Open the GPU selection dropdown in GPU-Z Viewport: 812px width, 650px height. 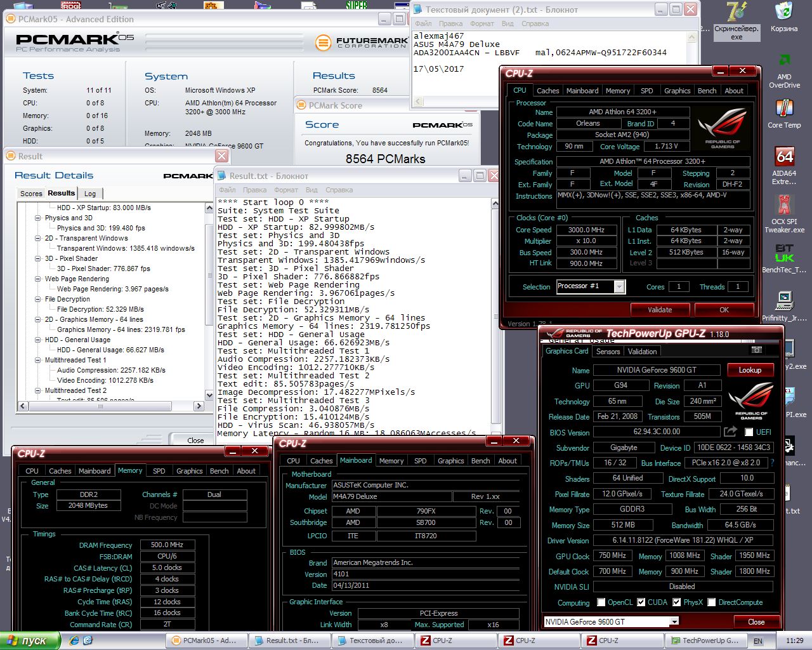674,622
